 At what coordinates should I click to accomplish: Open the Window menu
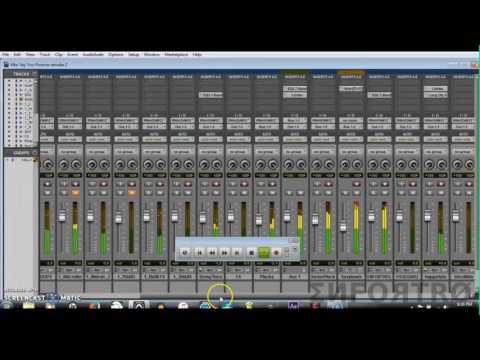pos(152,54)
